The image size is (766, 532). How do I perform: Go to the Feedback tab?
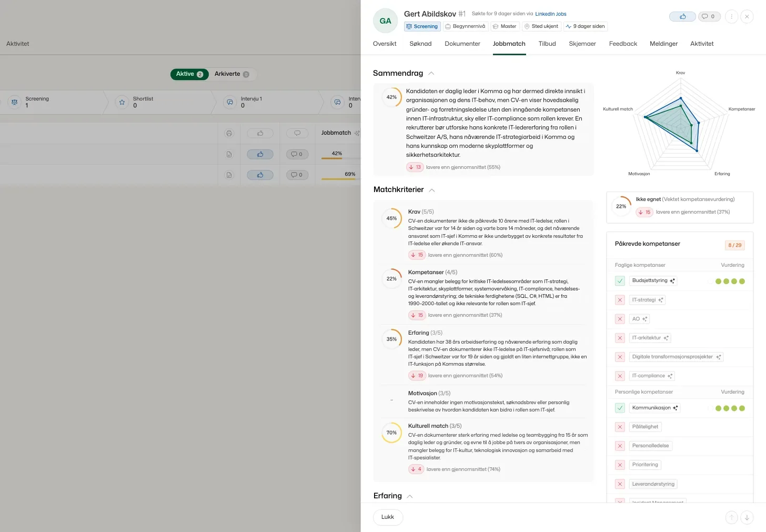click(623, 44)
